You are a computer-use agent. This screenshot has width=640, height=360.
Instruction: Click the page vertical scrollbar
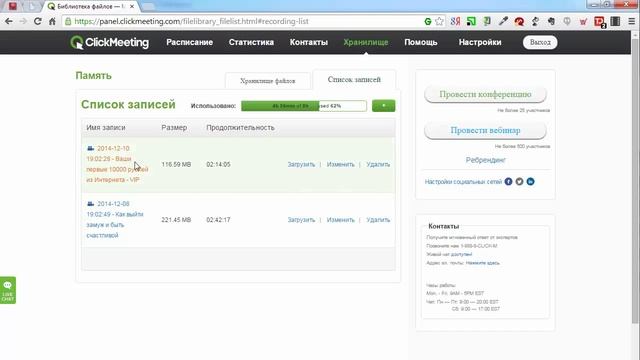(x=636, y=180)
